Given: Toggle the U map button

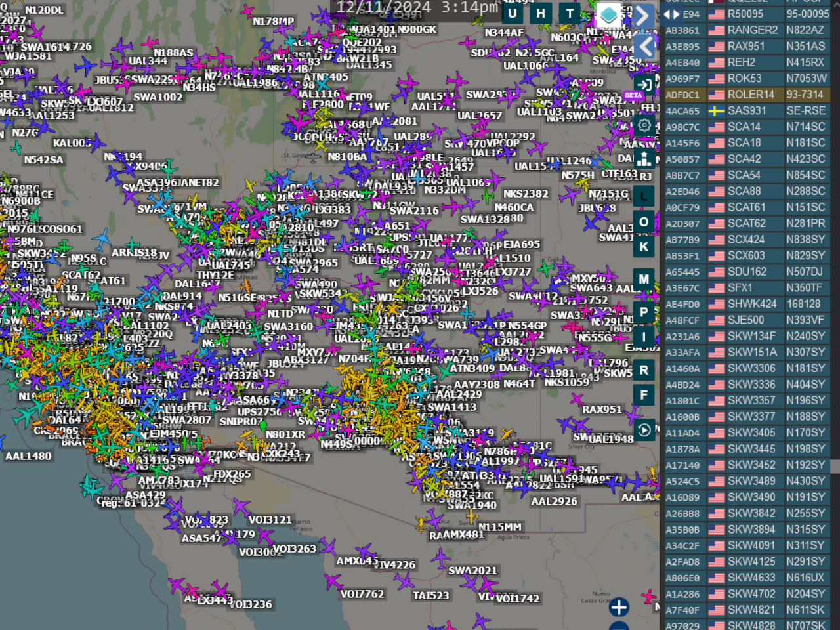Looking at the screenshot, I should pos(513,13).
